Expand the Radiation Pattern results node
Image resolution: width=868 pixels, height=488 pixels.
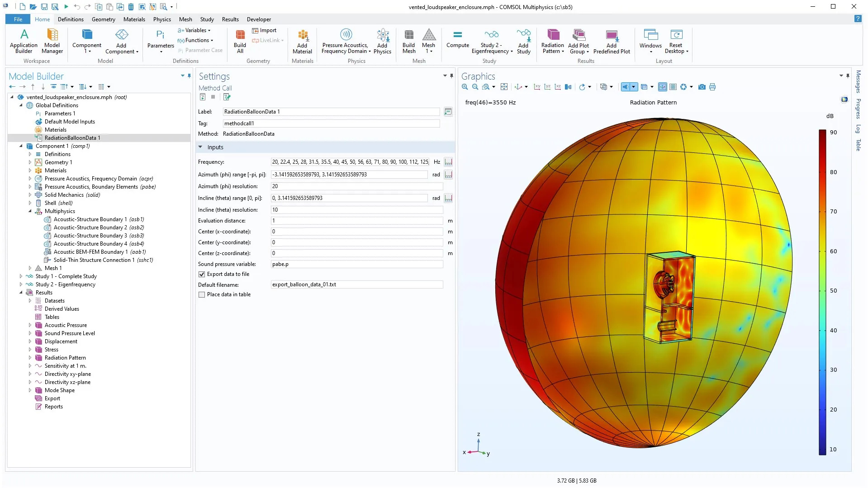[30, 358]
